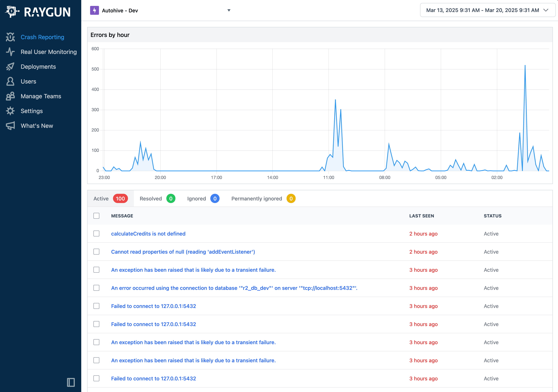558x392 pixels.
Task: Click the red 100 Active count badge
Action: pos(120,199)
